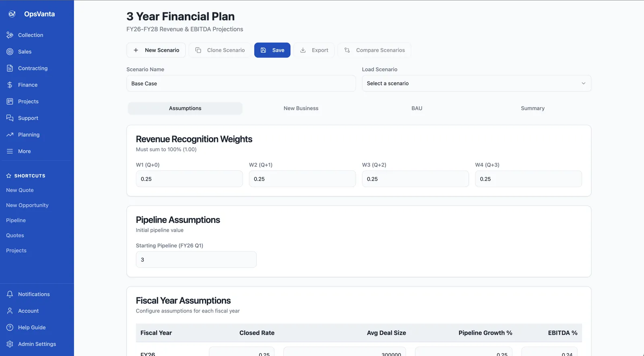This screenshot has height=356, width=644.
Task: Click the Save button label
Action: tap(278, 50)
